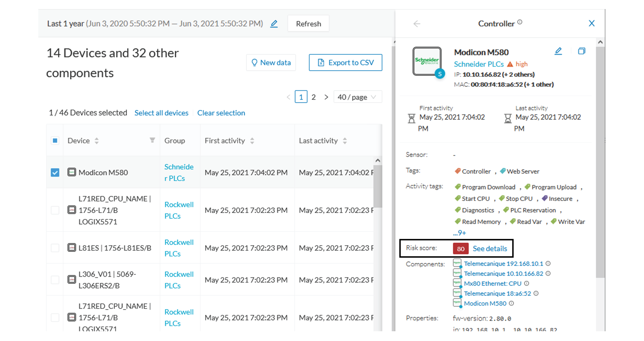The image size is (644, 341).
Task: Click the hourglass icon for First activity
Action: coord(411,119)
